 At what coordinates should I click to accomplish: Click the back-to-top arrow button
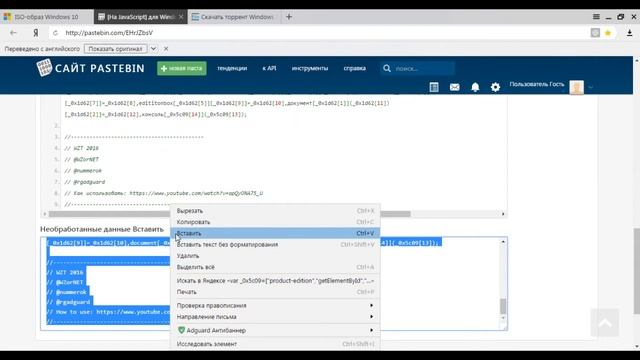point(604,323)
